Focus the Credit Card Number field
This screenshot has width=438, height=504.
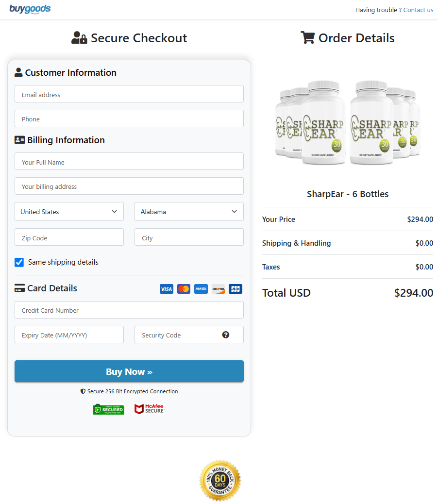129,310
